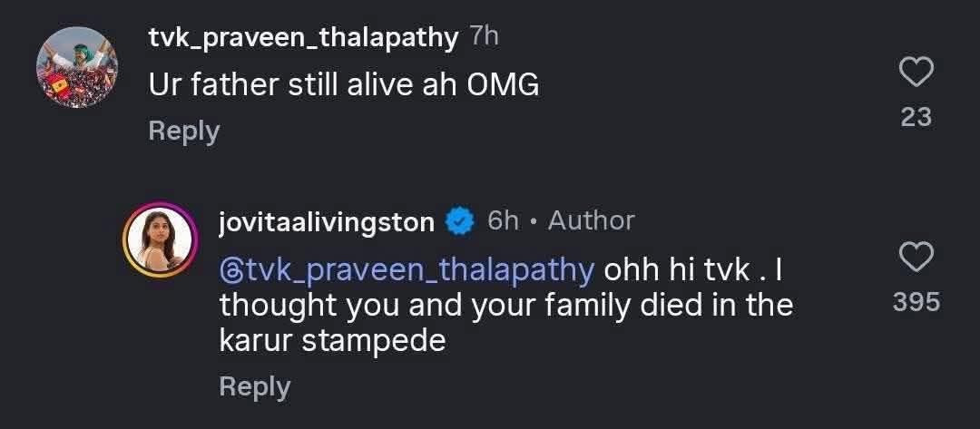This screenshot has height=429, width=980.
Task: Click the 'karur stampede' text
Action: point(332,341)
